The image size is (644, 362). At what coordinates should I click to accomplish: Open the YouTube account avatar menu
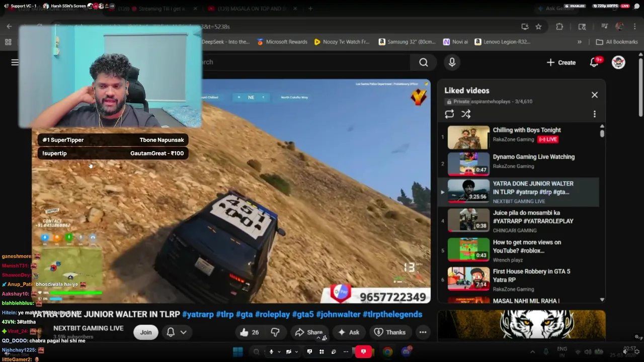618,62
